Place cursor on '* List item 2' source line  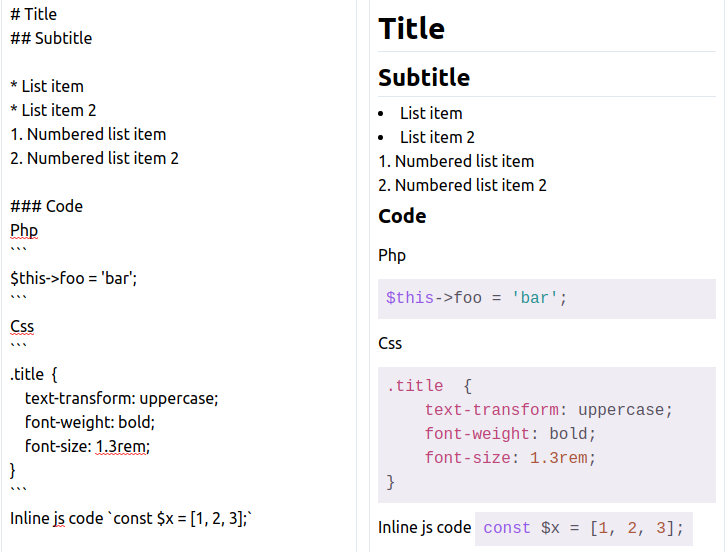pos(53,110)
